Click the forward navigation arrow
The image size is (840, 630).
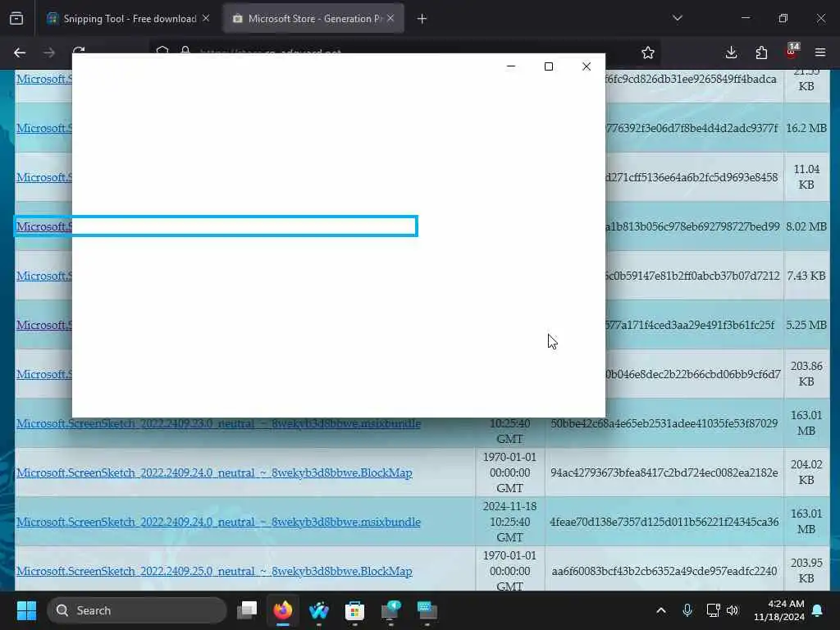pyautogui.click(x=49, y=52)
